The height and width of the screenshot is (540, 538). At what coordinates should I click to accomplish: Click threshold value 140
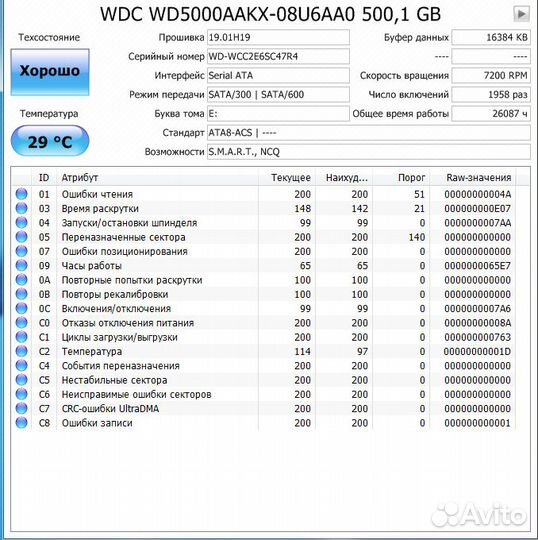coord(416,237)
